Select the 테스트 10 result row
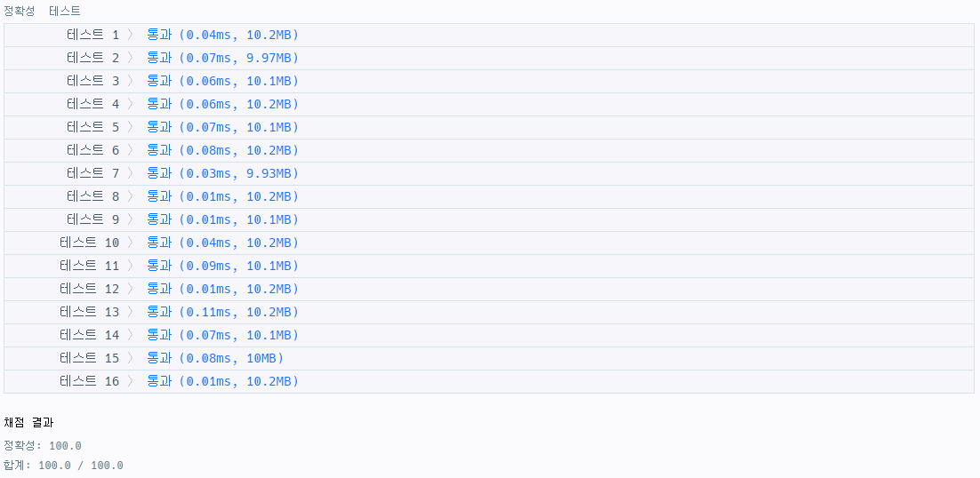 489,243
